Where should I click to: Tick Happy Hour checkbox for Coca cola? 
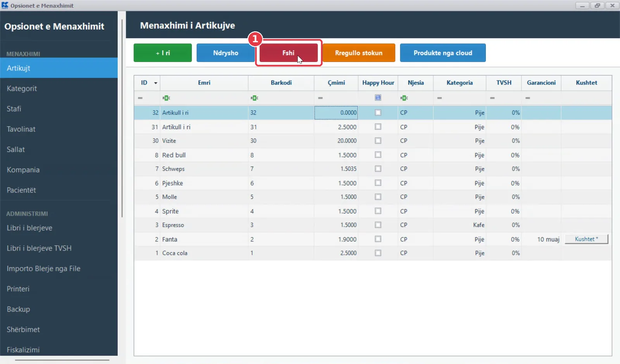tap(378, 253)
